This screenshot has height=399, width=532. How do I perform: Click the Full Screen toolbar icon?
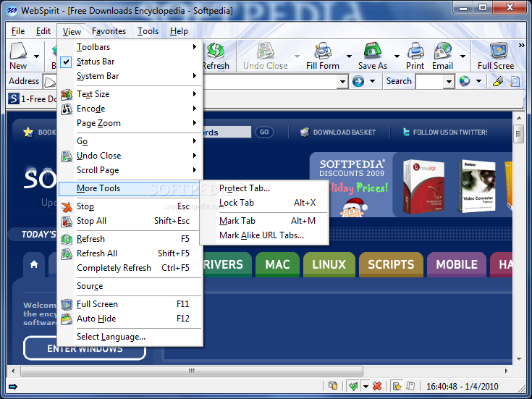click(499, 51)
